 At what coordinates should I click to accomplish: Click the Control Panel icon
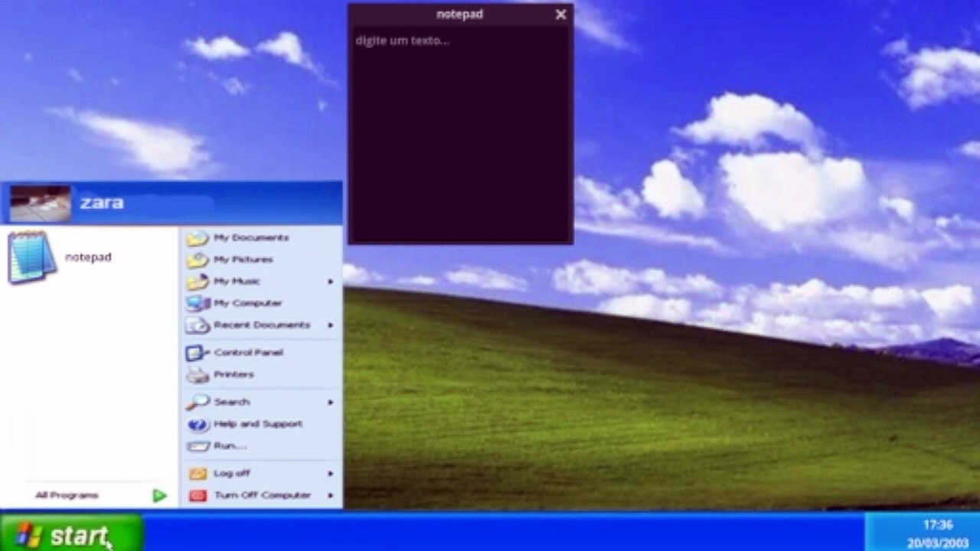click(x=198, y=353)
